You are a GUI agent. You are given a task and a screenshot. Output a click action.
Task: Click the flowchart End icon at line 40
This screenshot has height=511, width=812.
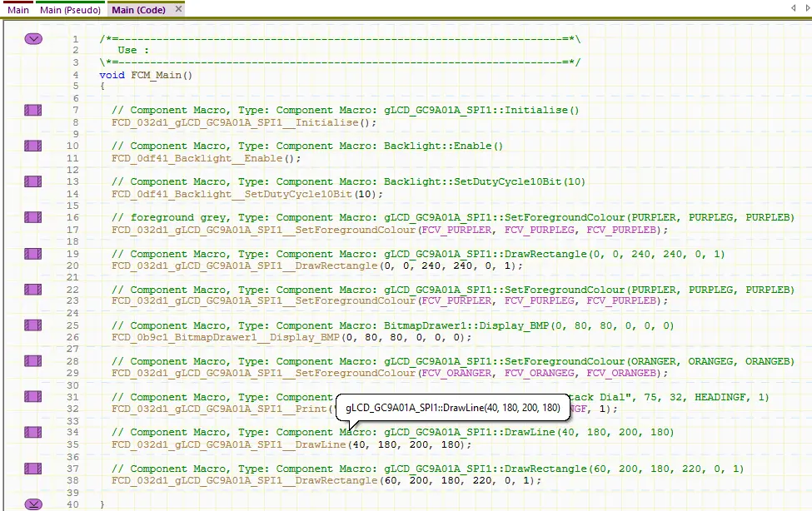point(33,504)
